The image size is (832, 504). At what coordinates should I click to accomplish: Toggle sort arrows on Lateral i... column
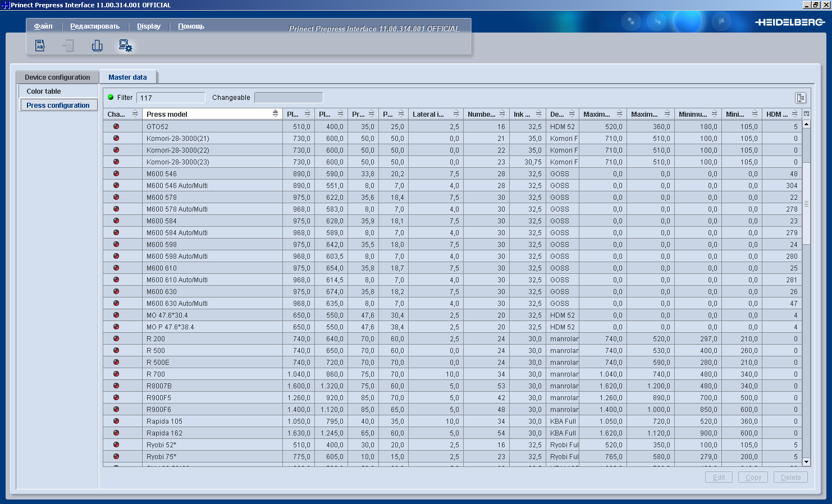click(x=456, y=114)
